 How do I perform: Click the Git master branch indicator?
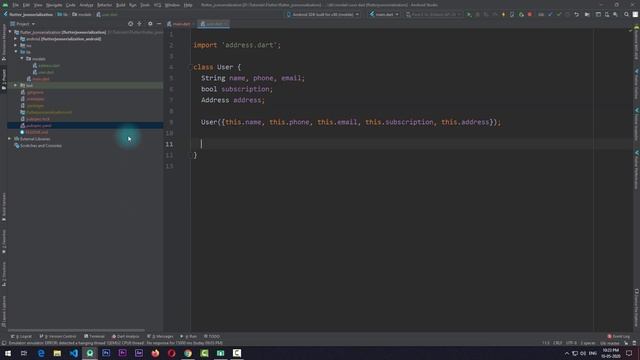click(609, 343)
